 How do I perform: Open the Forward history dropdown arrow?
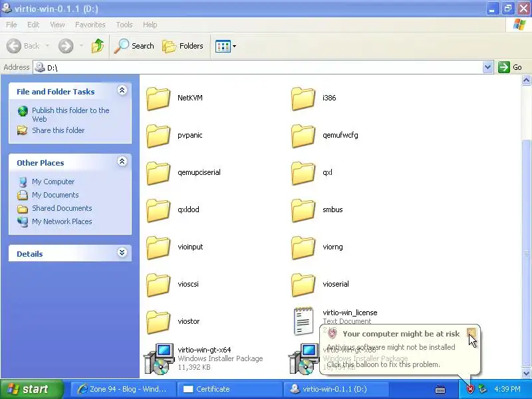81,46
